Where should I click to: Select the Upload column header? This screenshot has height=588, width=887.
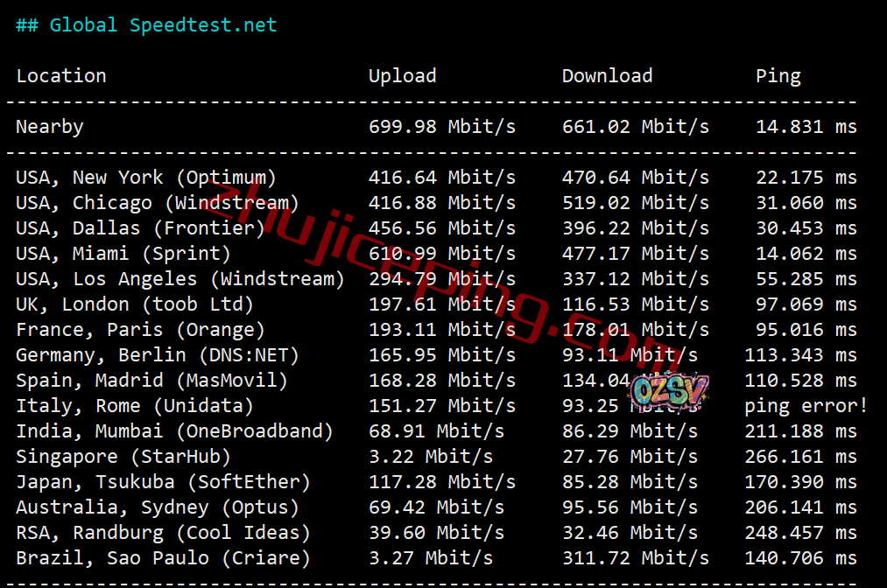pyautogui.click(x=402, y=76)
